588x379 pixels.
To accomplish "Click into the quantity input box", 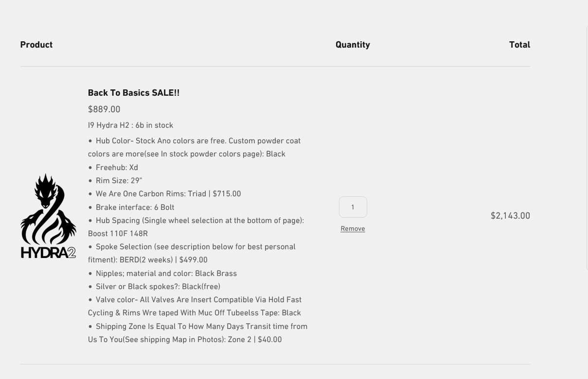I will (353, 207).
